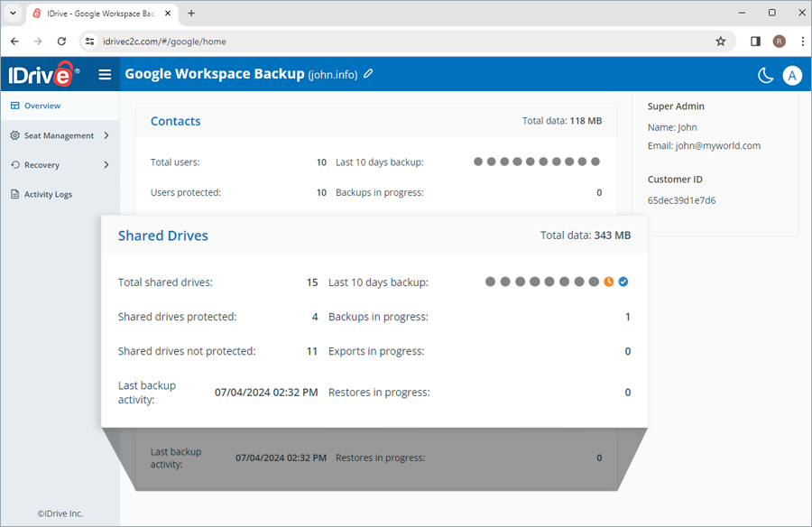Screen dimensions: 812x527
Task: Open the account avatar menu
Action: click(792, 76)
